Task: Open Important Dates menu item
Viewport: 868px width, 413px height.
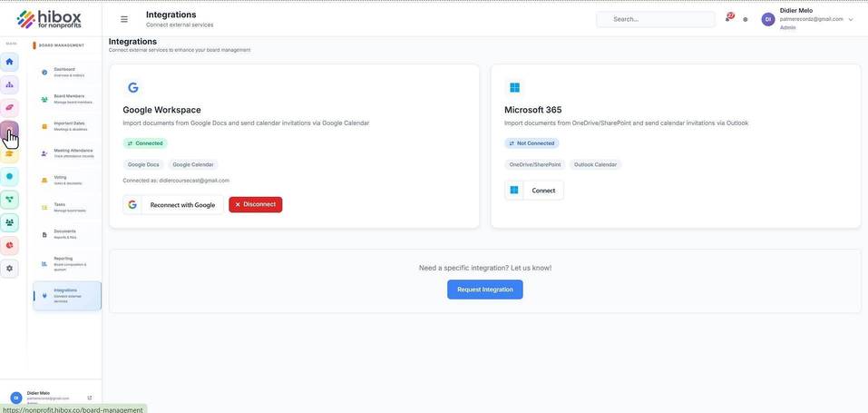Action: pyautogui.click(x=67, y=126)
